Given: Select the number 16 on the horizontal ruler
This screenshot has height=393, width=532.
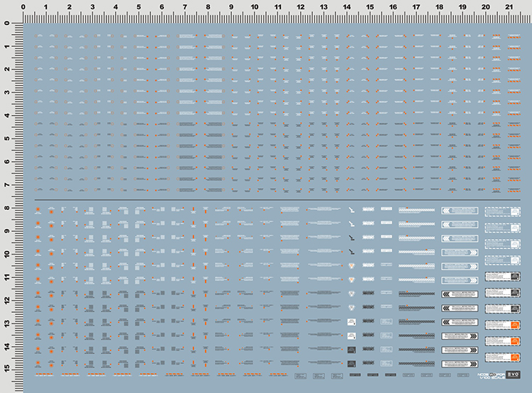Looking at the screenshot, I should pyautogui.click(x=393, y=7).
